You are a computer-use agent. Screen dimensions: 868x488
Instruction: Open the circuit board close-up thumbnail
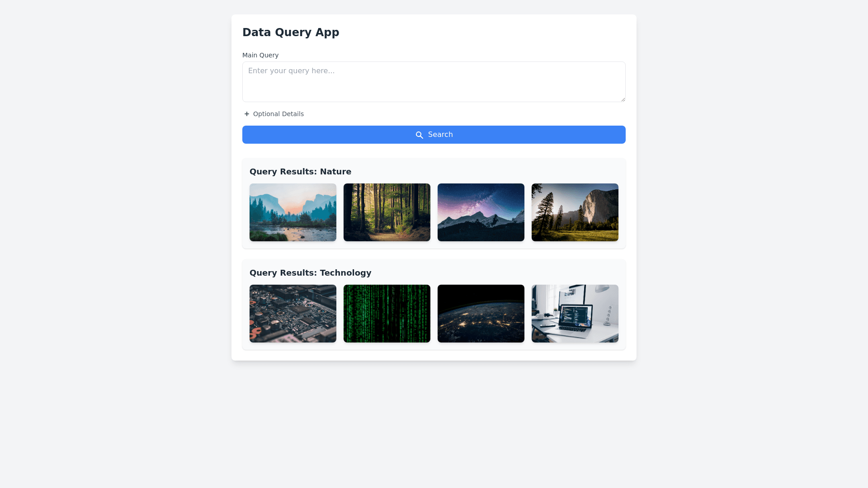point(292,314)
